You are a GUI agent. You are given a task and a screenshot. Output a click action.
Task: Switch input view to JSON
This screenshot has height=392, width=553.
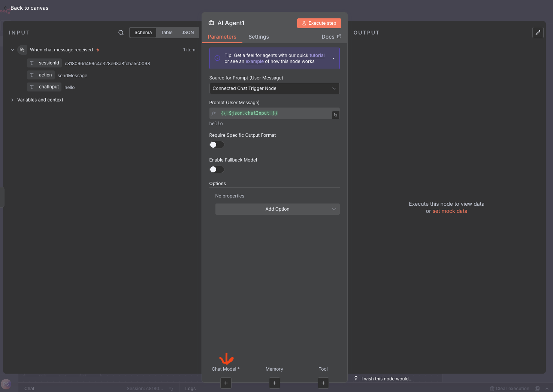click(x=188, y=33)
